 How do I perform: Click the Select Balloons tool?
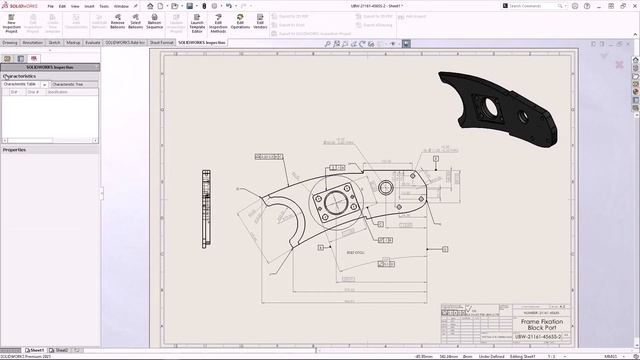pos(136,21)
